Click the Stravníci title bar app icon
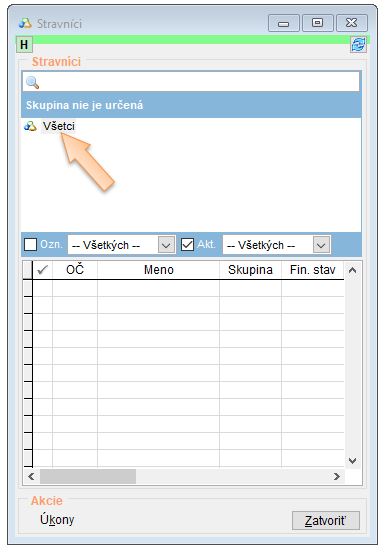Screen dimensions: 385x552 coord(25,23)
